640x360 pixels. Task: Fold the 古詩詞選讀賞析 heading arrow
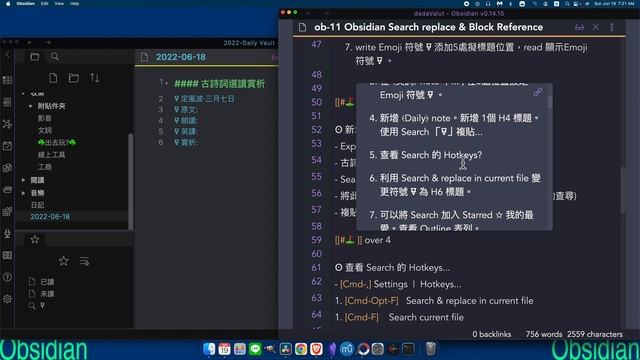[x=167, y=83]
